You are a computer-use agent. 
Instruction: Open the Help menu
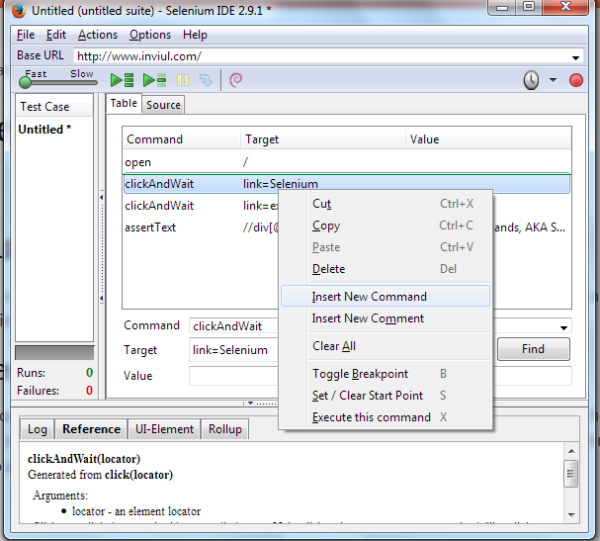coord(195,35)
